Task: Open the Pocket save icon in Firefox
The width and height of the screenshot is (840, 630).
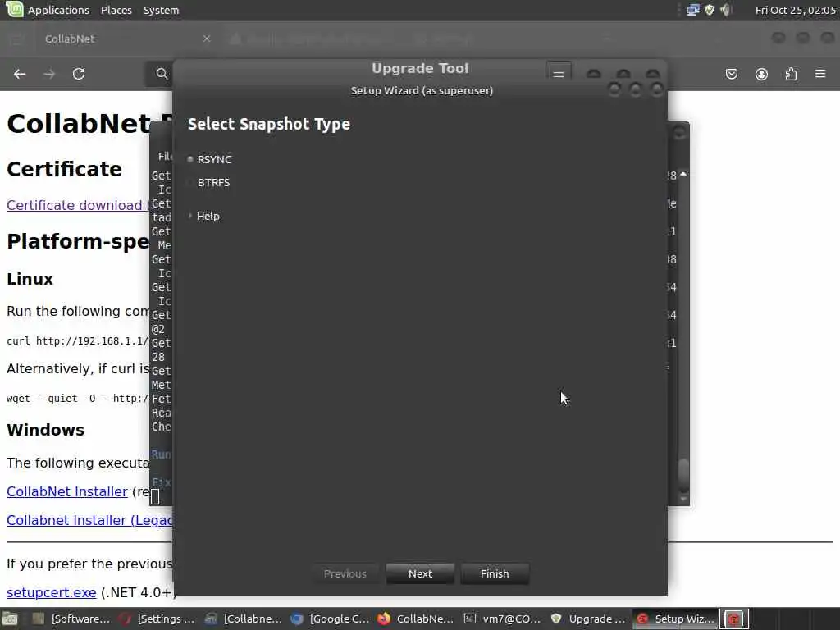Action: point(732,74)
